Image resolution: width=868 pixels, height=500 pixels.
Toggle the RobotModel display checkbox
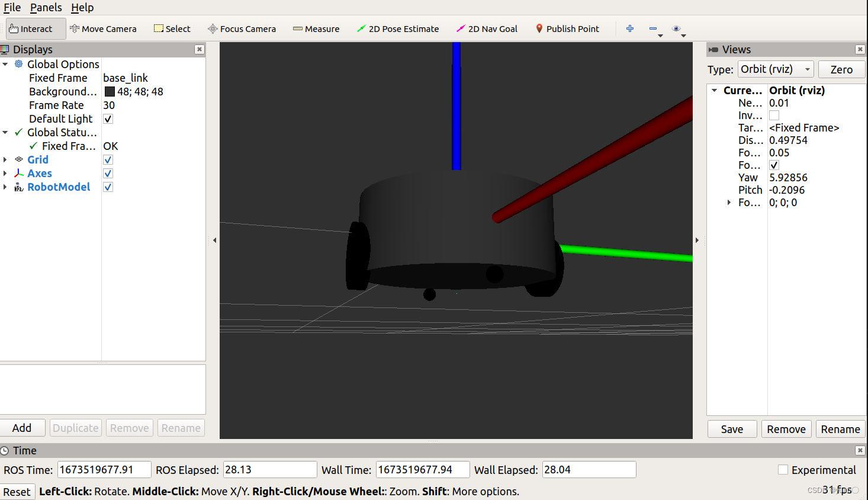(108, 187)
